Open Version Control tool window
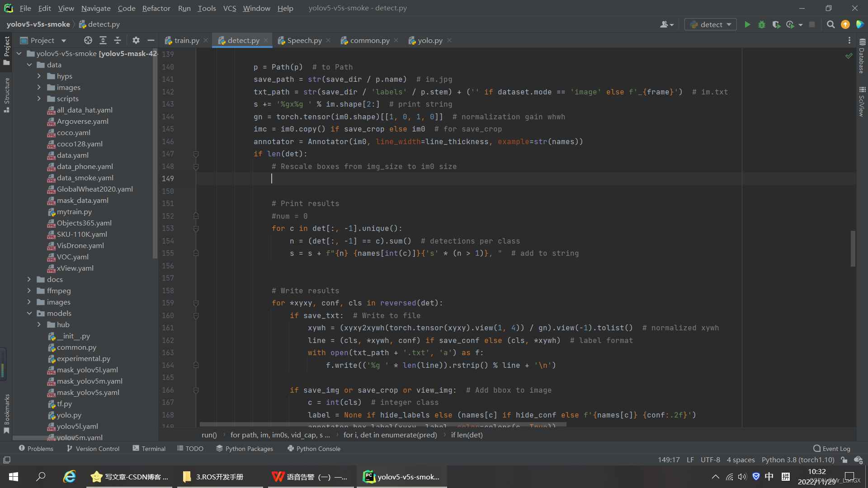This screenshot has width=868, height=488. click(93, 449)
